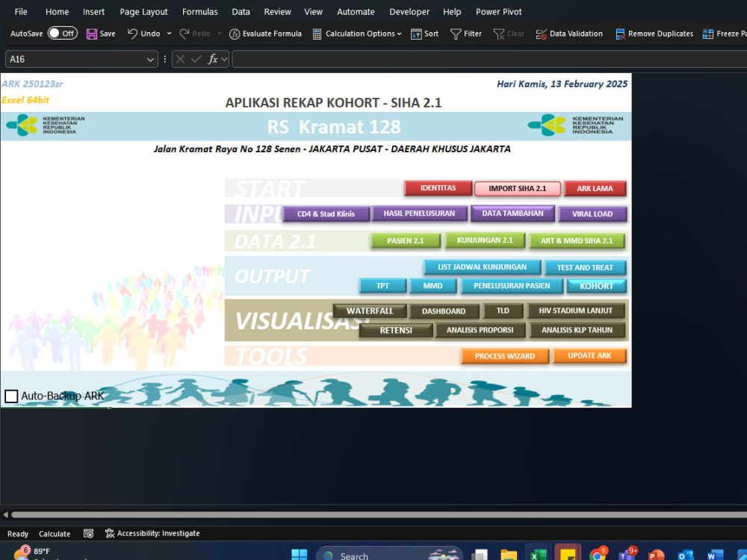747x560 pixels.
Task: Toggle AutoSave switch
Action: tap(63, 34)
